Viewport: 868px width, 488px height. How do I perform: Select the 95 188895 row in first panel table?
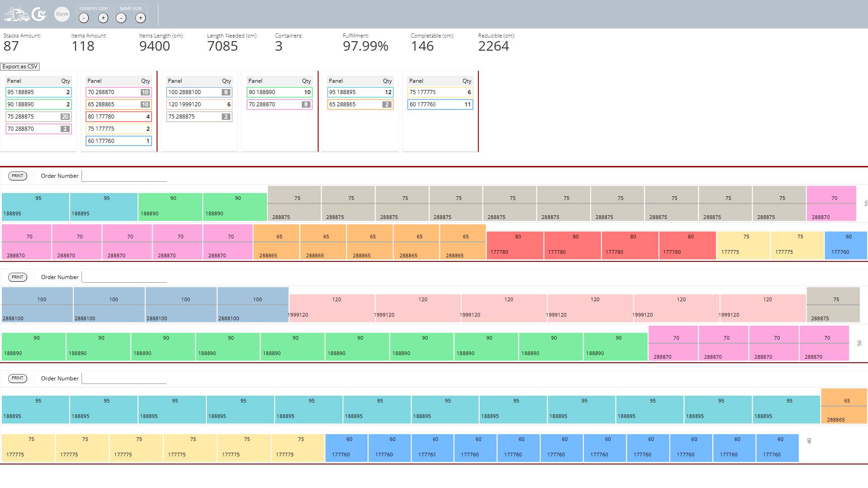[38, 92]
